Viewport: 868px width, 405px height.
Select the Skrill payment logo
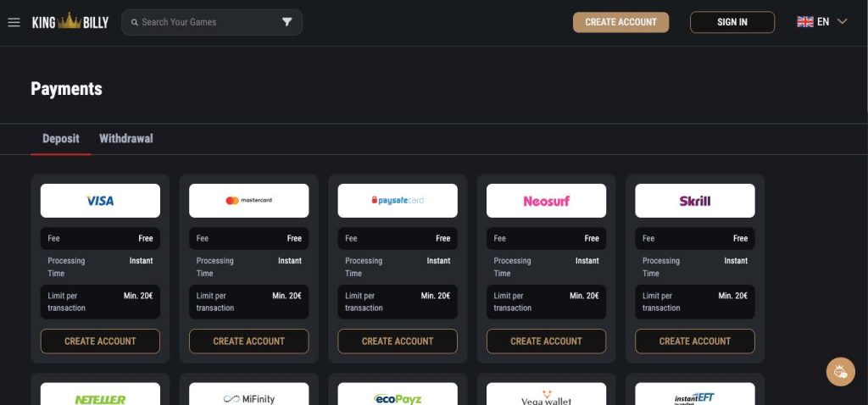[695, 201]
